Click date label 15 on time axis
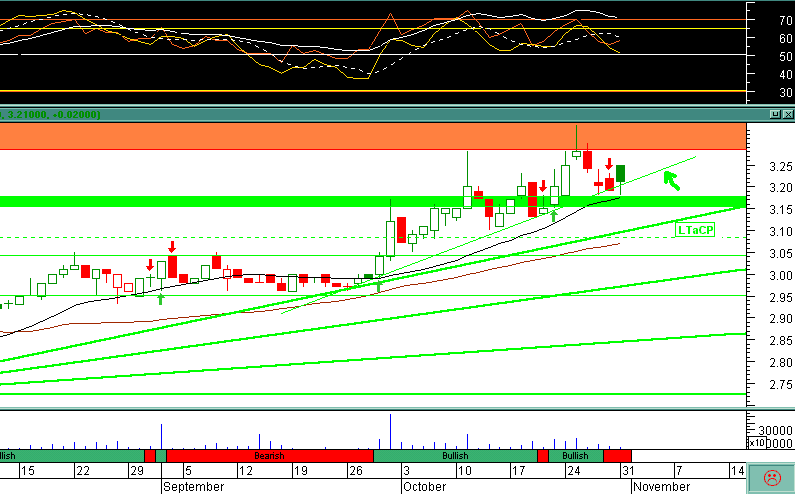 pyautogui.click(x=28, y=471)
